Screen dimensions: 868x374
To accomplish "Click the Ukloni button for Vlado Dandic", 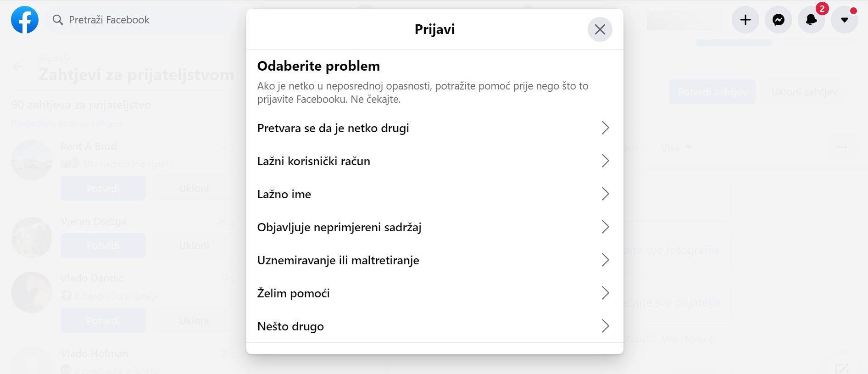I will 193,320.
